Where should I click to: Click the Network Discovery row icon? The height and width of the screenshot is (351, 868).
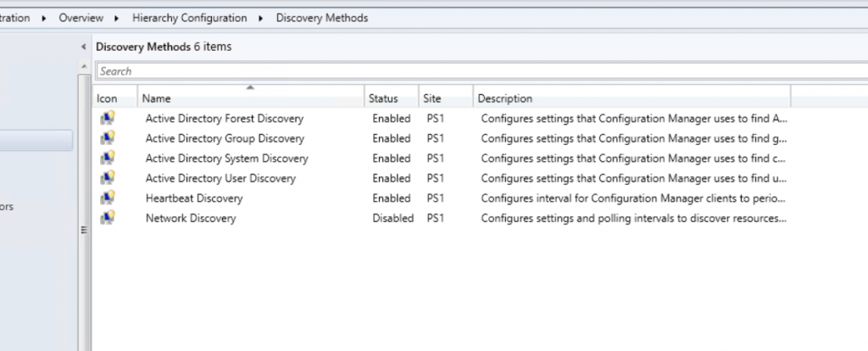pos(108,218)
